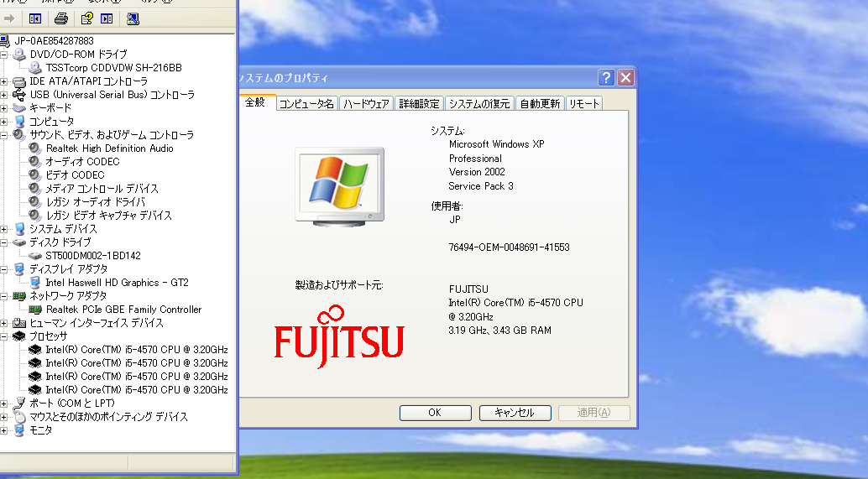The image size is (868, 479).
Task: Switch to the リモート tab
Action: pyautogui.click(x=584, y=104)
